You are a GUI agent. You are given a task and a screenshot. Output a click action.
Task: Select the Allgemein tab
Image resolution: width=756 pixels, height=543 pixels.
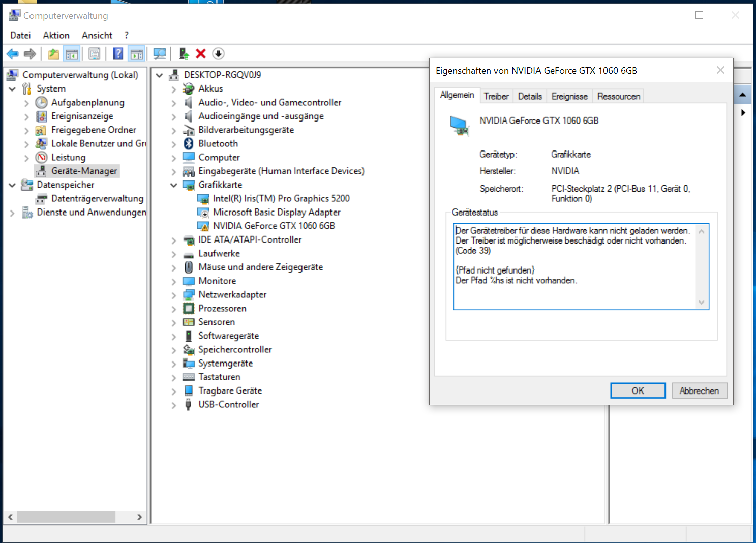click(x=457, y=95)
